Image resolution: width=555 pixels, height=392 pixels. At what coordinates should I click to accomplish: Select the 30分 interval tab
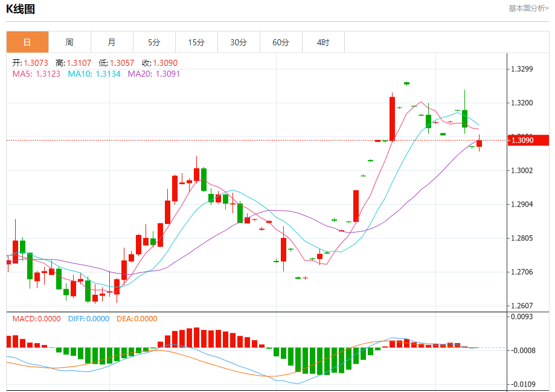click(239, 42)
